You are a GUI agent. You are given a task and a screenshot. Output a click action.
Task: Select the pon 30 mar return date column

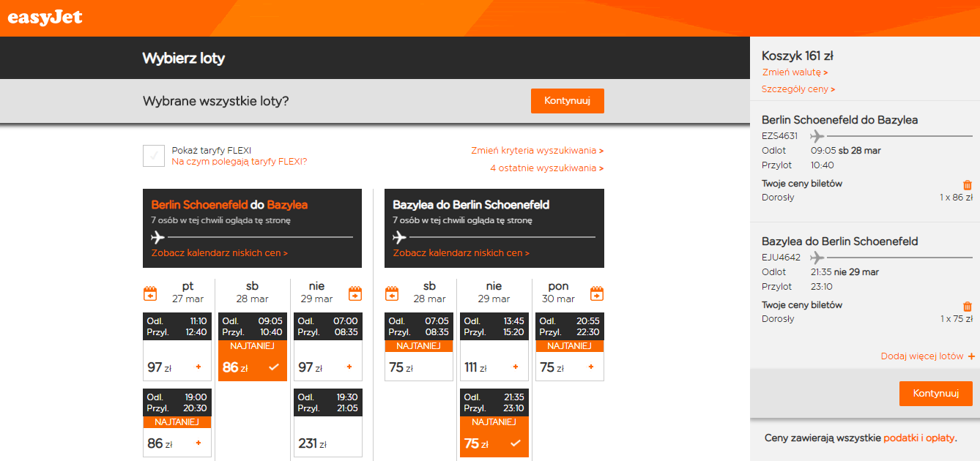[558, 293]
